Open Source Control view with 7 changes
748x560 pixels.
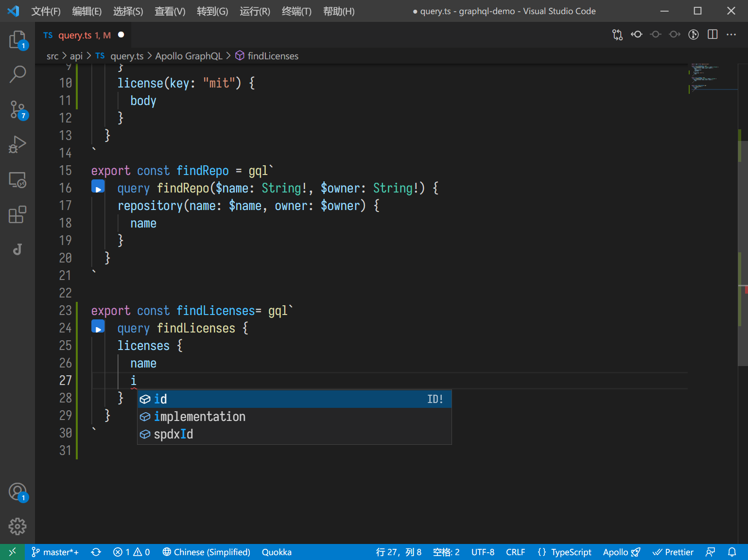pyautogui.click(x=17, y=109)
